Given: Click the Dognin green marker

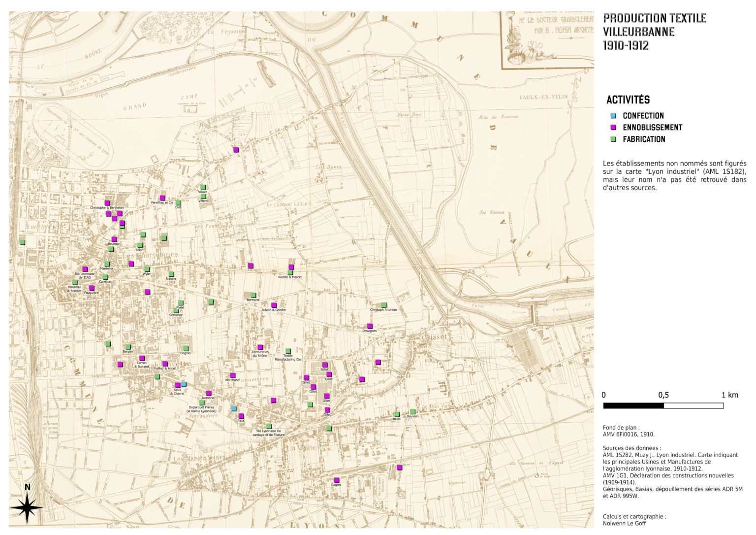Looking at the screenshot, I should click(186, 348).
